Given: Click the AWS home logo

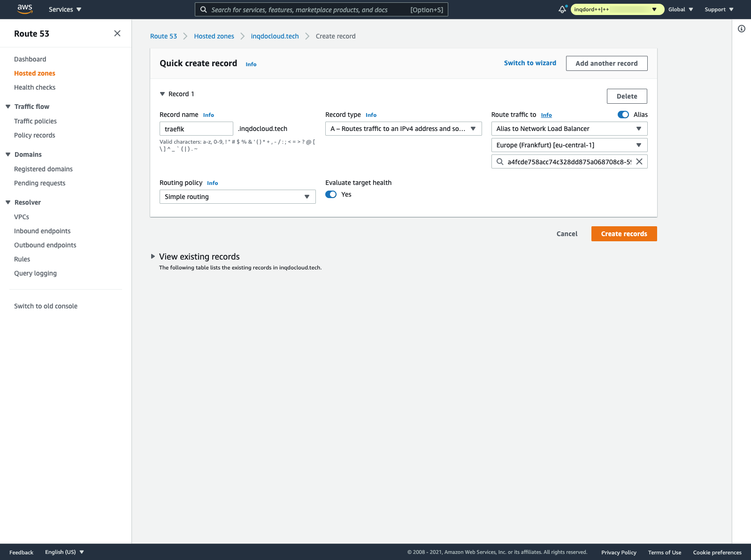Looking at the screenshot, I should tap(24, 9).
